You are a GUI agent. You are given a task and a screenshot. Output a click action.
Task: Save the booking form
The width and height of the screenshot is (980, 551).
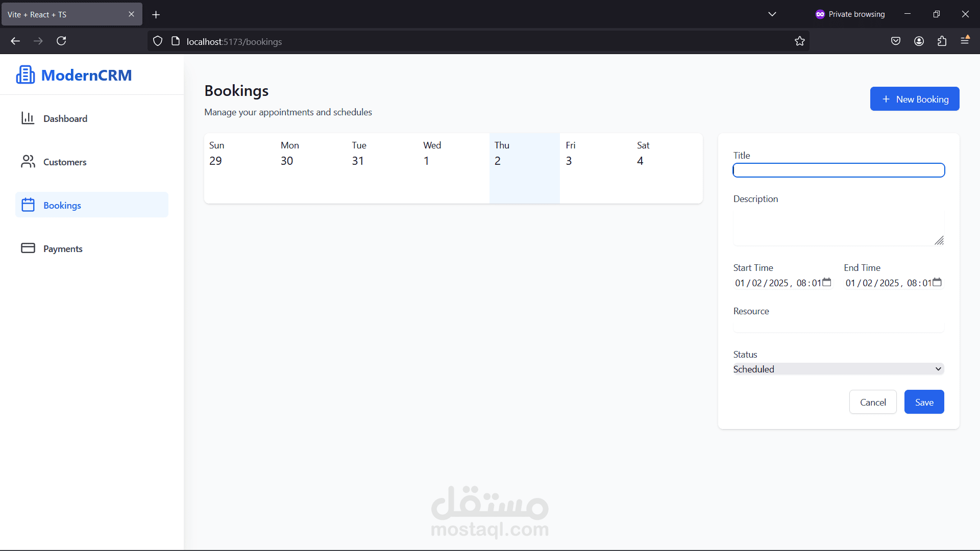click(x=924, y=402)
